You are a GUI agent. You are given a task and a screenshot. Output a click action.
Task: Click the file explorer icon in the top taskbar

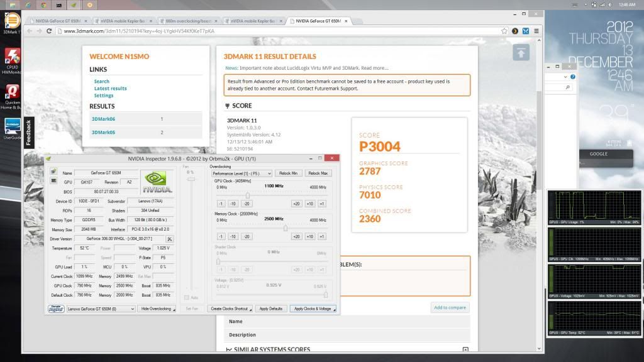tap(13, 5)
